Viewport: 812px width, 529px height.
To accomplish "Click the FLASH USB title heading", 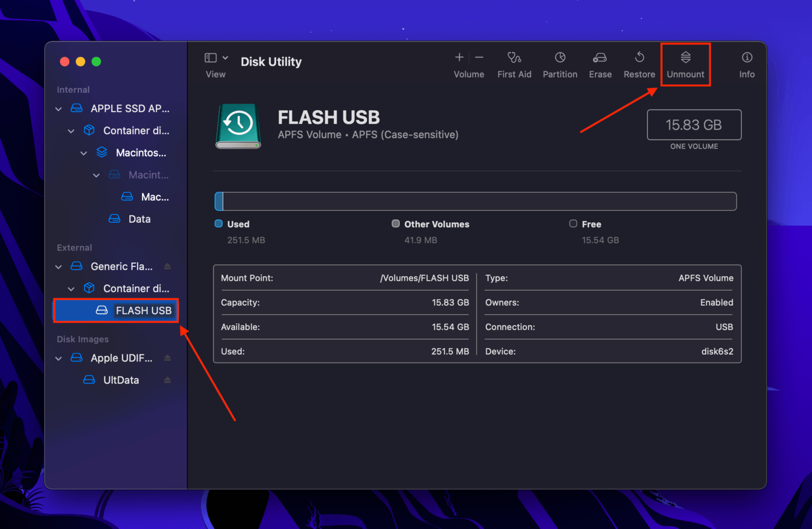I will pyautogui.click(x=329, y=117).
